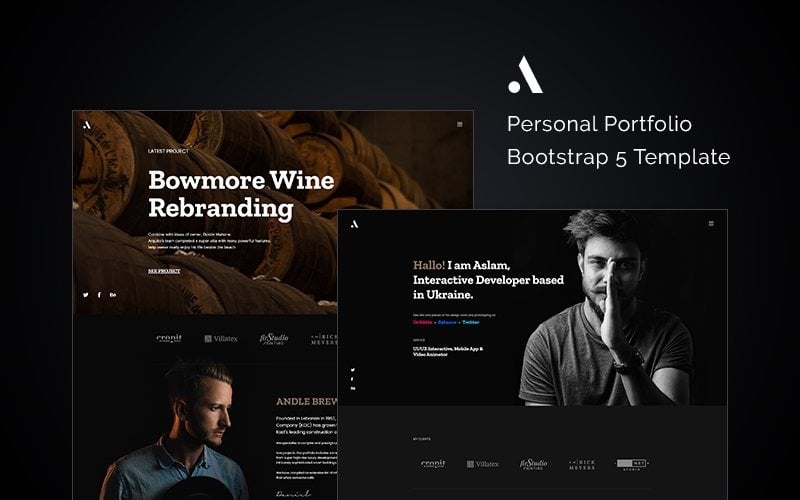Image resolution: width=800 pixels, height=500 pixels.
Task: Click small A logo on the Aslam page
Action: click(355, 224)
